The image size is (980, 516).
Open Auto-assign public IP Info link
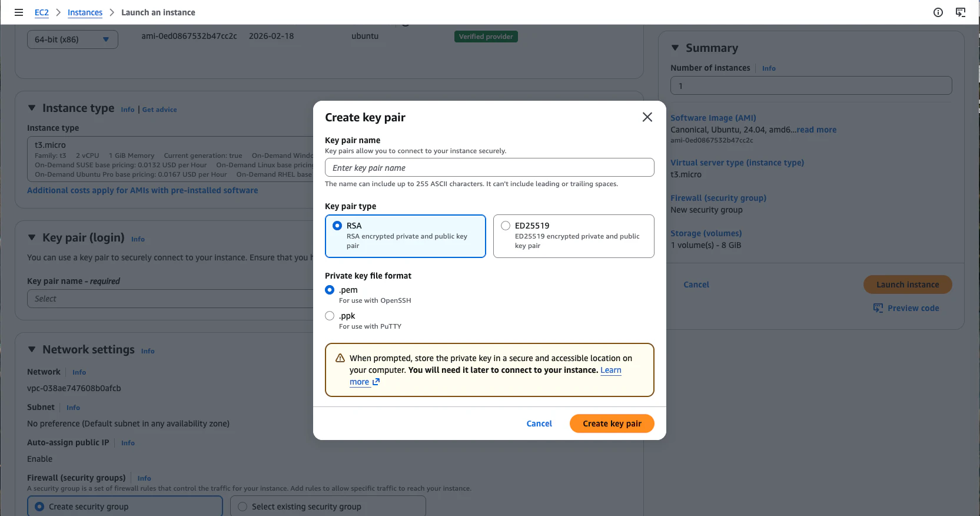(x=128, y=443)
